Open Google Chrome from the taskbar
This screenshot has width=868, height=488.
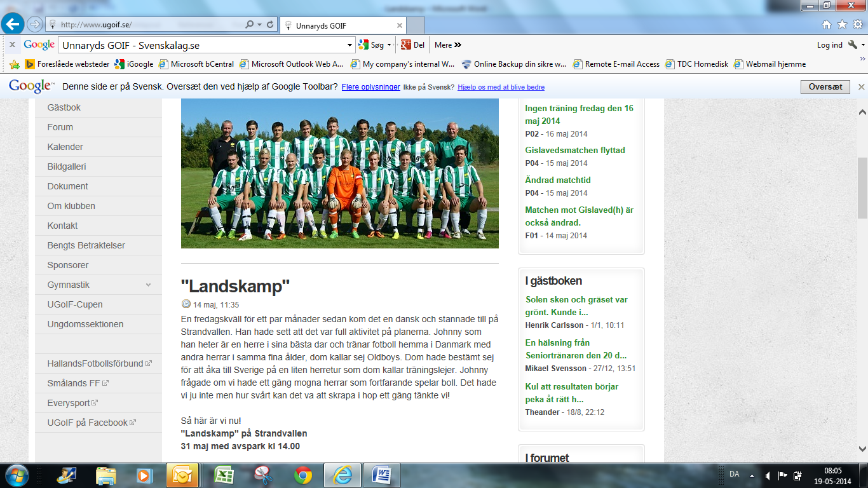tap(303, 475)
